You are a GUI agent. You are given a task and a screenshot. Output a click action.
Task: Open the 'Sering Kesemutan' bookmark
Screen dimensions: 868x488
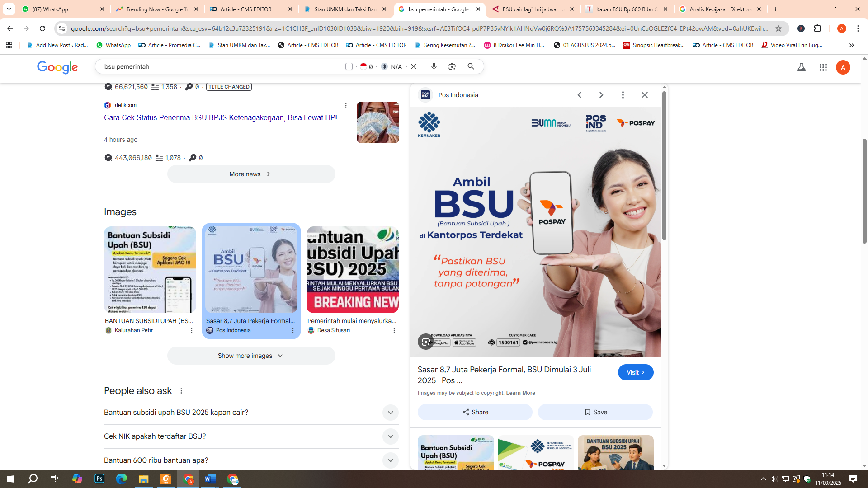pos(445,45)
